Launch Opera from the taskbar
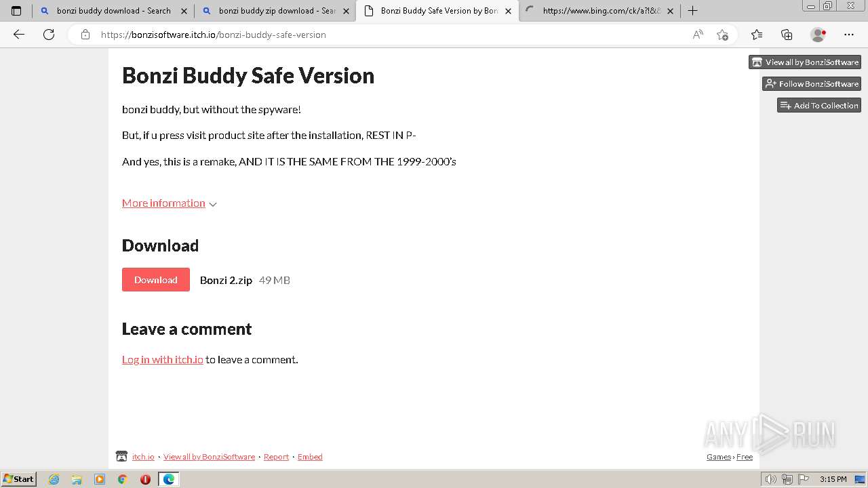Viewport: 868px width, 488px height. click(x=145, y=479)
